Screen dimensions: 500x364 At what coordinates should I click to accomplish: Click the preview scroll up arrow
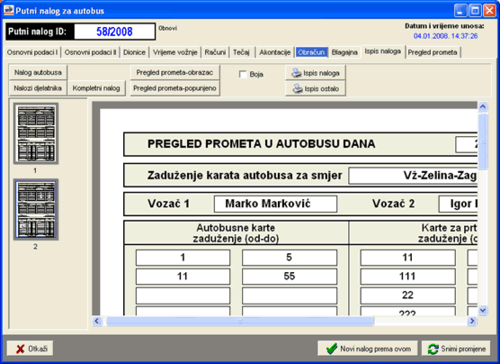click(x=483, y=107)
